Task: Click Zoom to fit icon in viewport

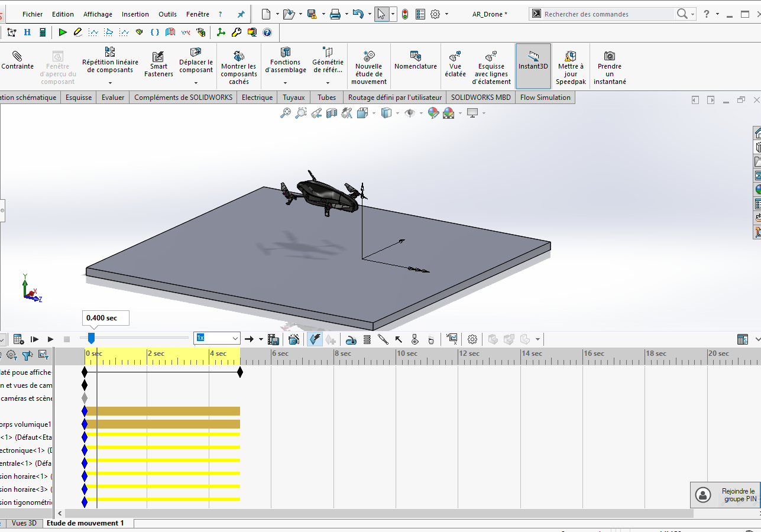Action: tap(286, 112)
